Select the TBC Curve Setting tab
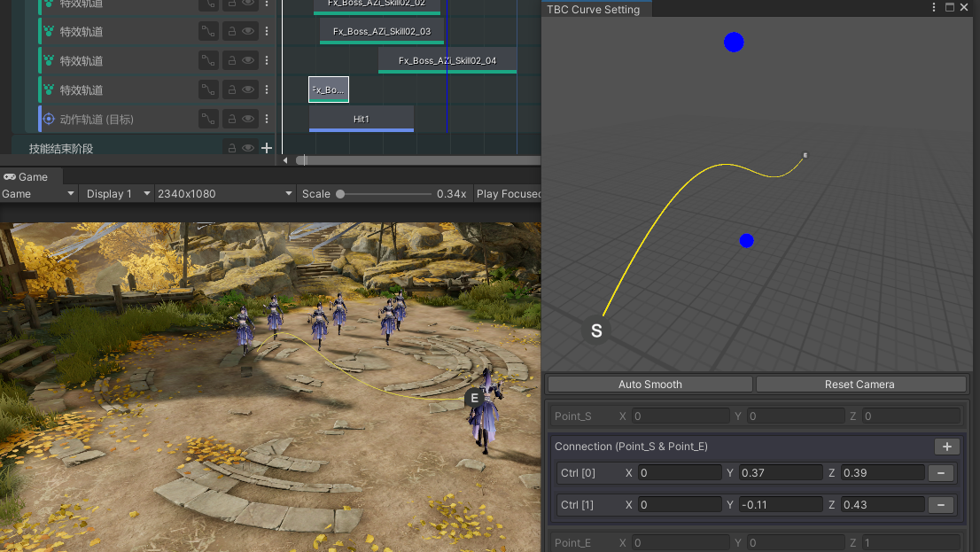Image resolution: width=980 pixels, height=552 pixels. point(594,10)
